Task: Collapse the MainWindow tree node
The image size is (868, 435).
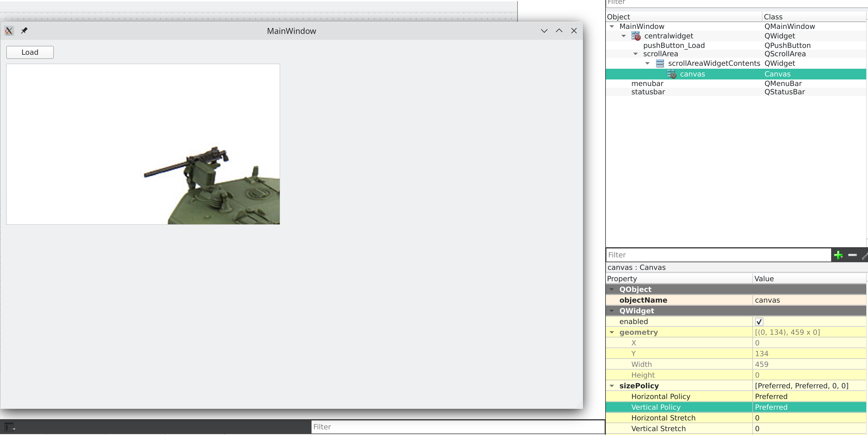Action: point(611,26)
